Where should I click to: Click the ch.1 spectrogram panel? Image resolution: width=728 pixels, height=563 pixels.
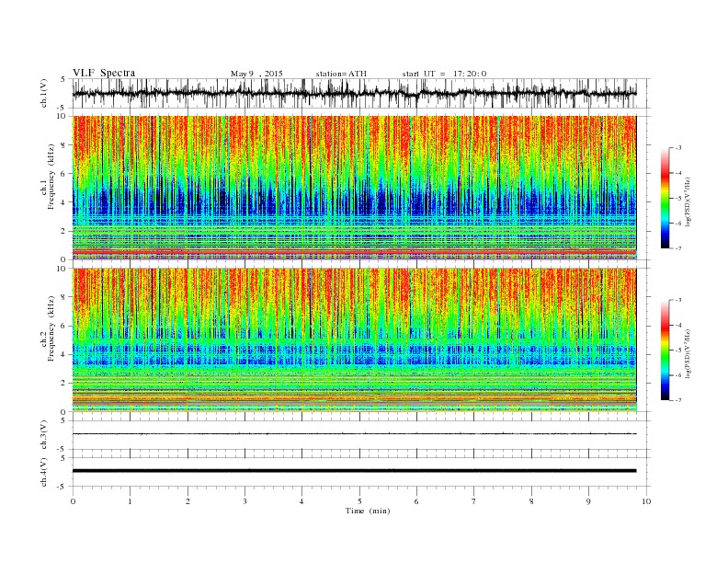point(355,188)
